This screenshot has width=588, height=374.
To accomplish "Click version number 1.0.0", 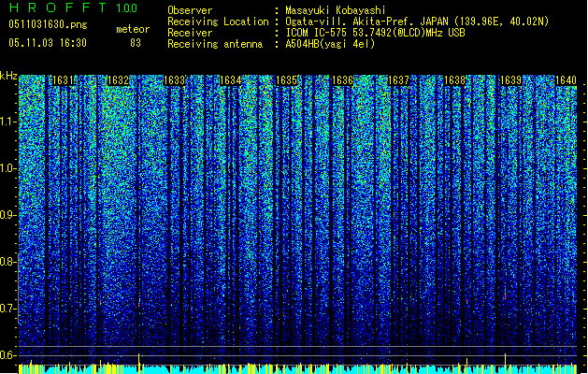I will pos(127,7).
